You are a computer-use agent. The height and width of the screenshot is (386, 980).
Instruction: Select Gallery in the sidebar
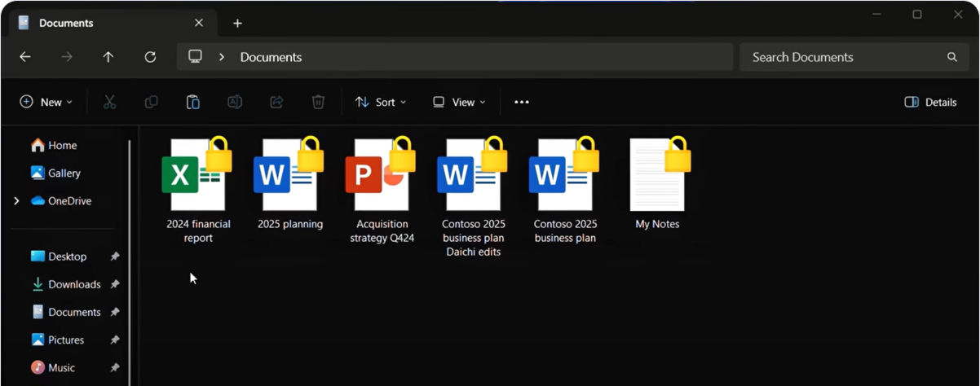(x=64, y=173)
